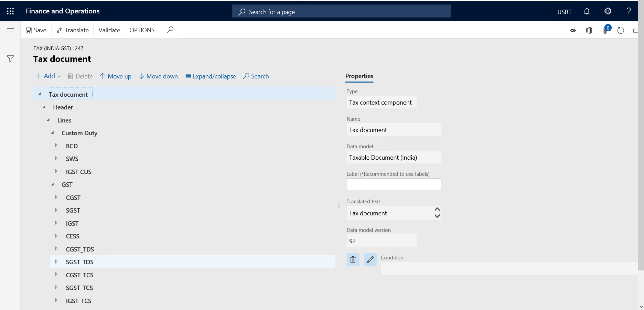The width and height of the screenshot is (644, 310).
Task: Save the tax document
Action: pos(36,30)
